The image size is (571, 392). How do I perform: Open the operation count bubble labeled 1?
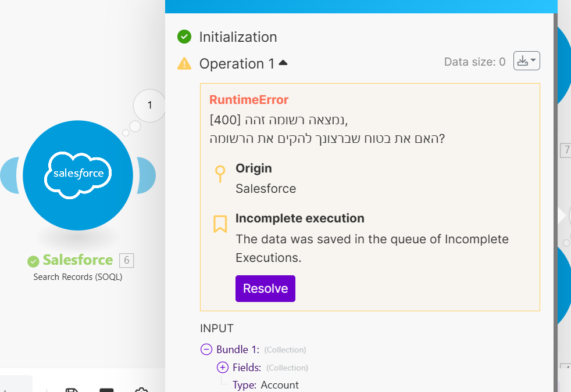point(149,105)
